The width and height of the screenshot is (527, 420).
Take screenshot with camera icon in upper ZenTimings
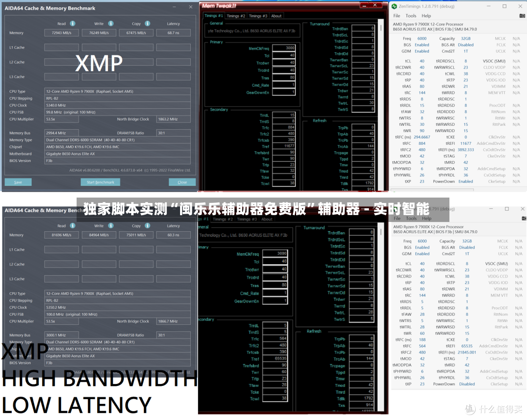pyautogui.click(x=522, y=16)
